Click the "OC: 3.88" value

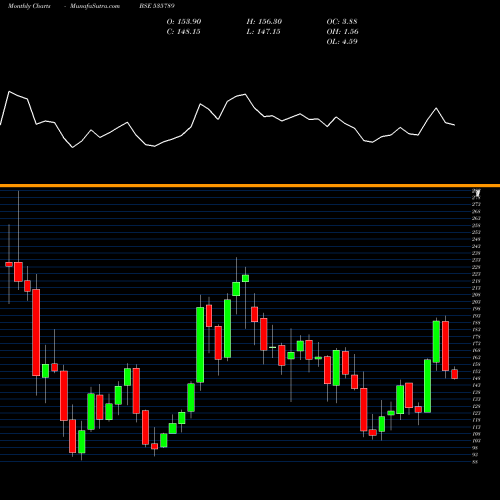[x=342, y=22]
